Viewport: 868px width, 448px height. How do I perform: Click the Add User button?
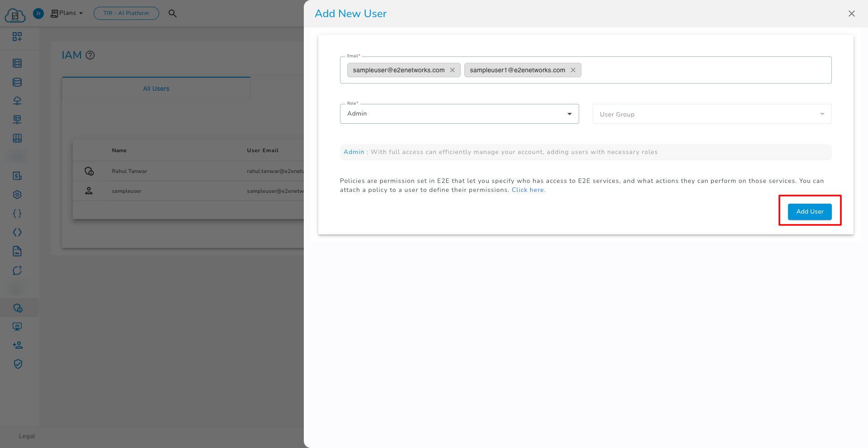809,212
